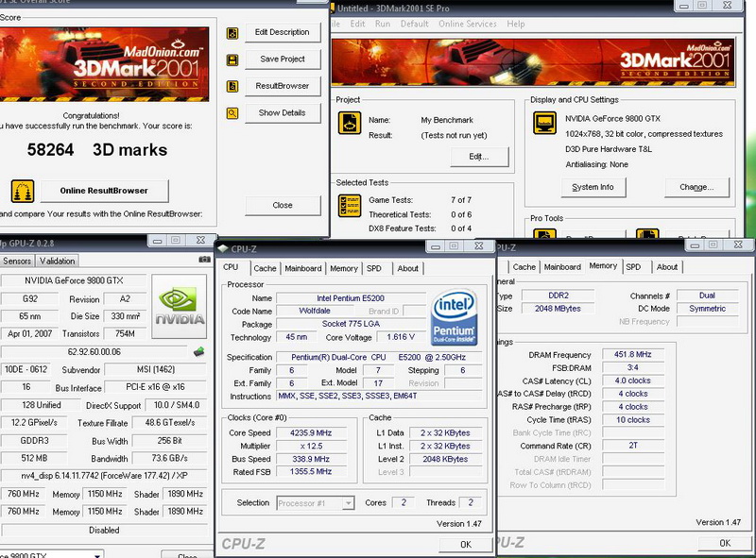Switch to the Mainboard tab in front CPU-Z
756x558 pixels.
pos(302,268)
